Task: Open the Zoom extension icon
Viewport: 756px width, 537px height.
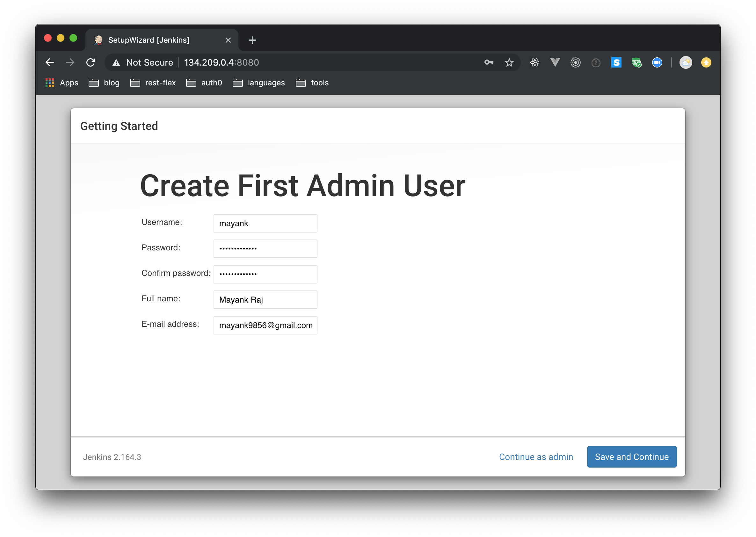Action: click(657, 62)
